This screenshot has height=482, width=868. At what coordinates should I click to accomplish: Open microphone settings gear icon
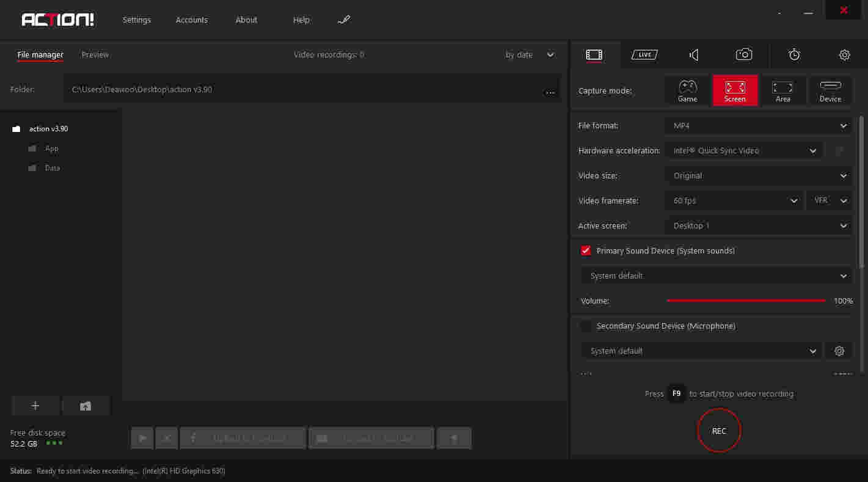click(839, 351)
